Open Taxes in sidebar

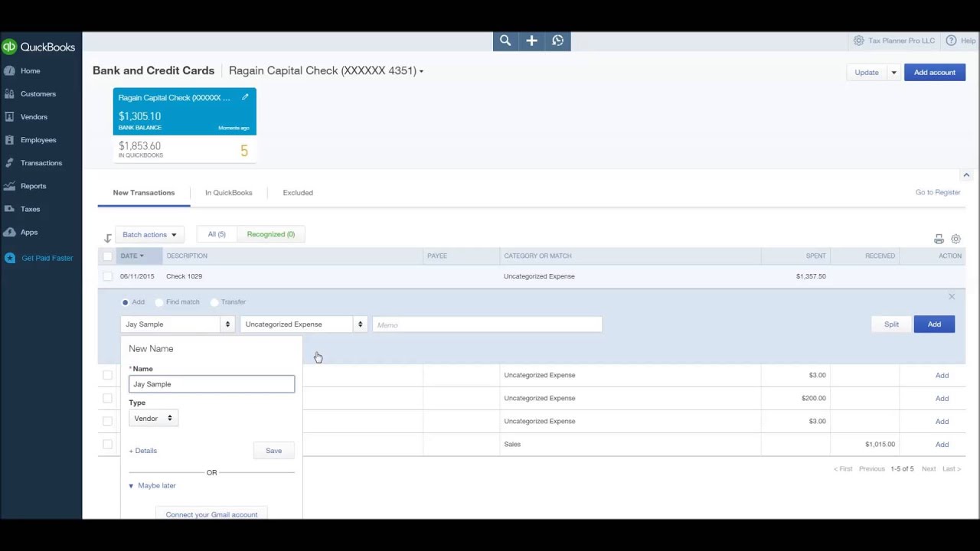click(30, 208)
